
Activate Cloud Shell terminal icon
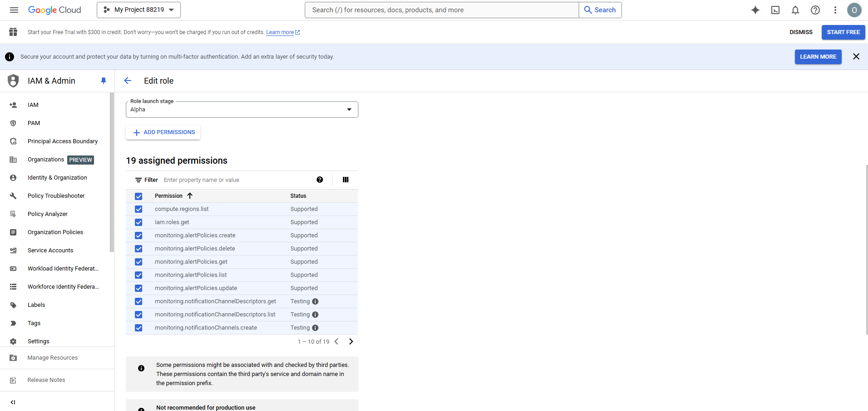(775, 10)
